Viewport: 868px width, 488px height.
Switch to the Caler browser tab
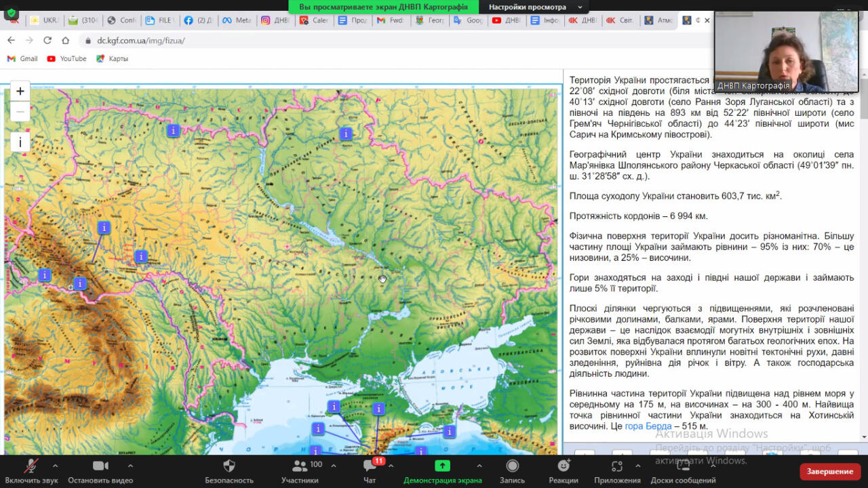tap(315, 20)
